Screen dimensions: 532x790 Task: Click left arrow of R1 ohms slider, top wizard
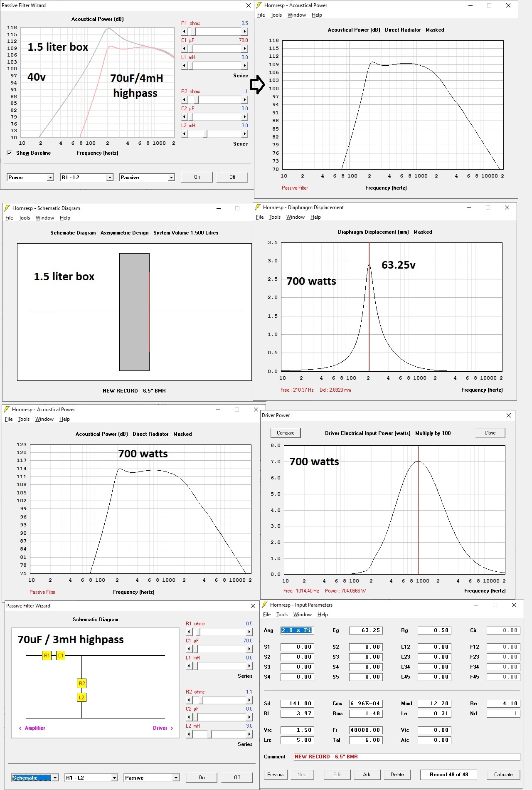pos(185,32)
